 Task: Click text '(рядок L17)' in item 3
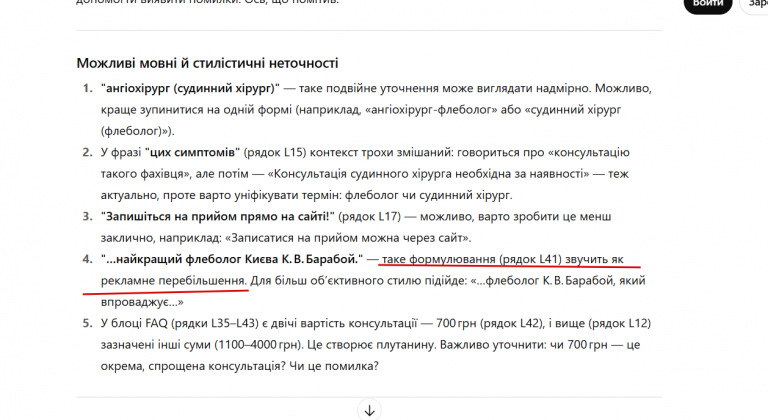[x=369, y=217]
